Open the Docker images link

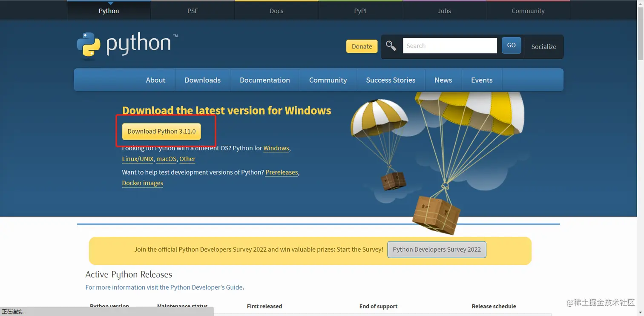point(143,183)
